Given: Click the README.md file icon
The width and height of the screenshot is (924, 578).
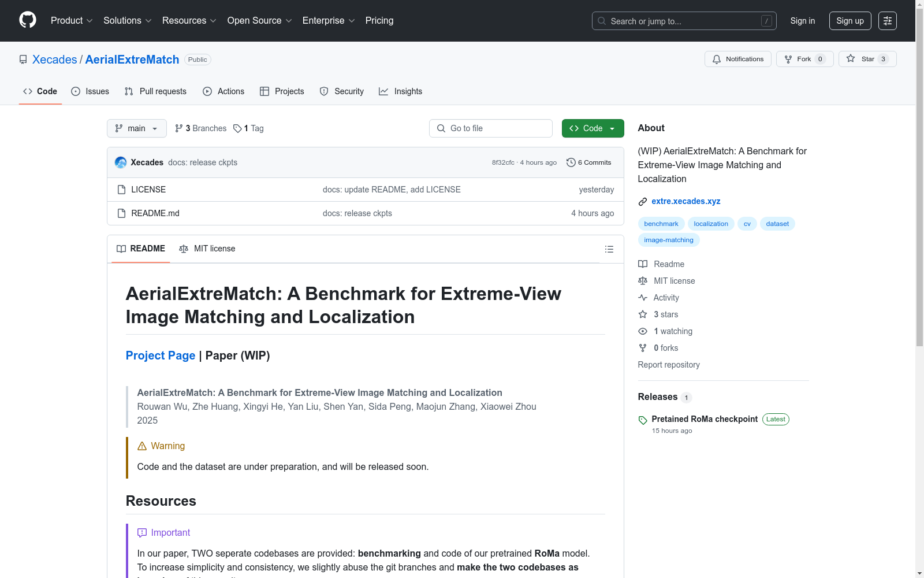Looking at the screenshot, I should (x=121, y=213).
